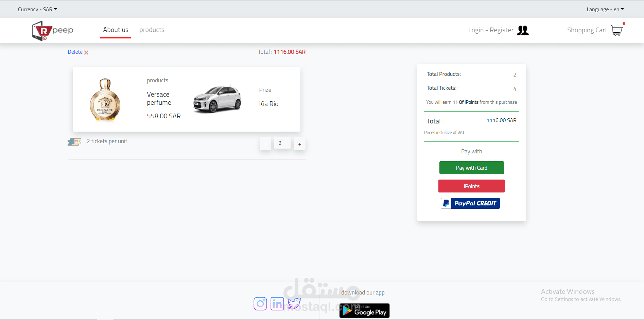
Task: Click the Kia Rio car image
Action: 217,99
